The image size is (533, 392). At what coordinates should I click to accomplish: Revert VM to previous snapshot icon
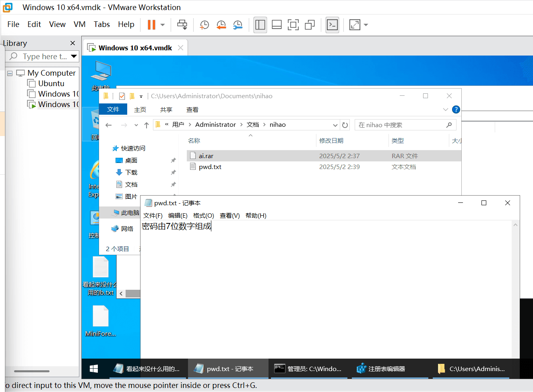coord(221,25)
